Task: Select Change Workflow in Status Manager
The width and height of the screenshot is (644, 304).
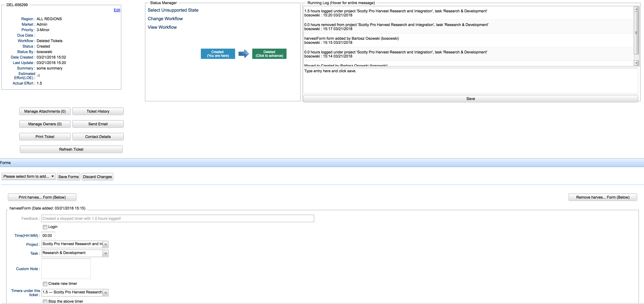Action: tap(165, 19)
